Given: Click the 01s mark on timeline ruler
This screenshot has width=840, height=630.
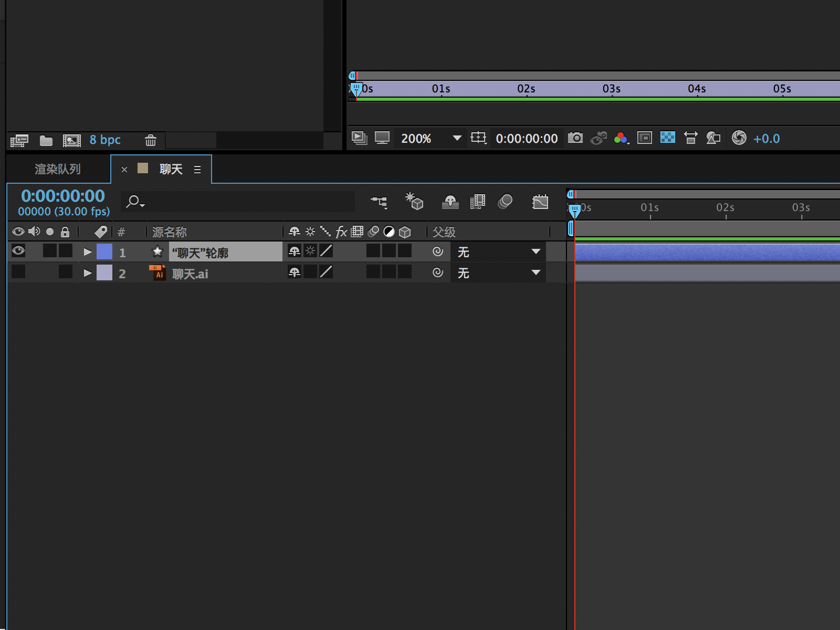Looking at the screenshot, I should (650, 208).
